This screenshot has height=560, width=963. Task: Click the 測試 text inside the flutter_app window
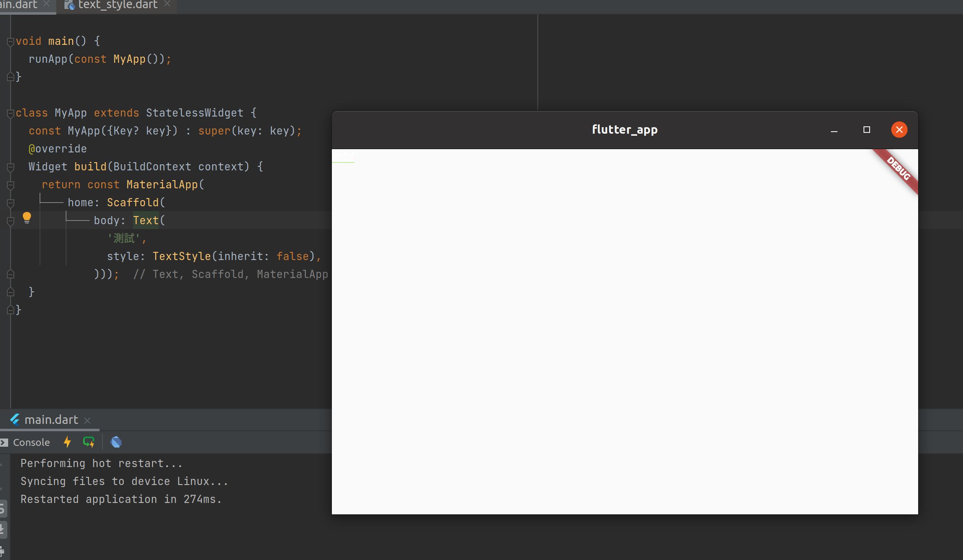344,157
